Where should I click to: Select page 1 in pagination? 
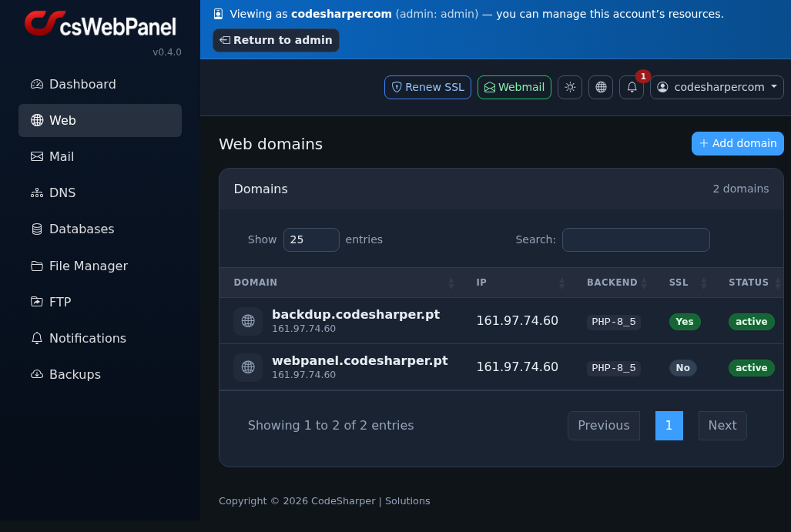pyautogui.click(x=669, y=426)
